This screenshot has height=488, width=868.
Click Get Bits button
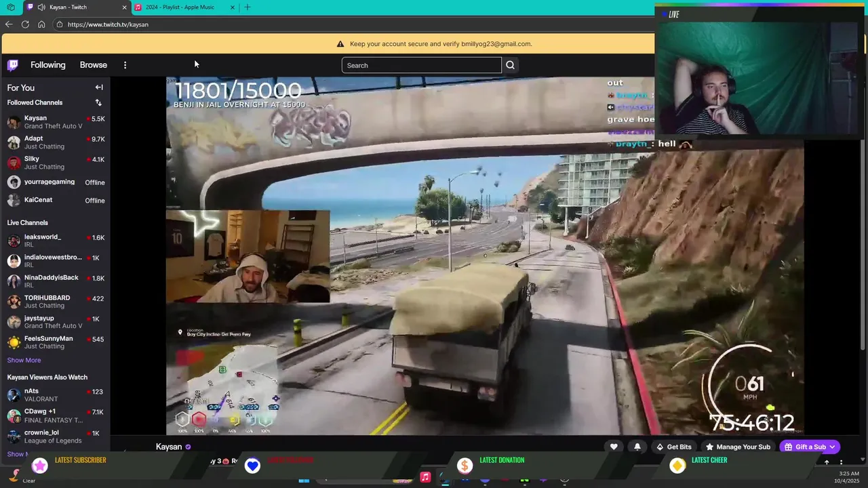(673, 447)
